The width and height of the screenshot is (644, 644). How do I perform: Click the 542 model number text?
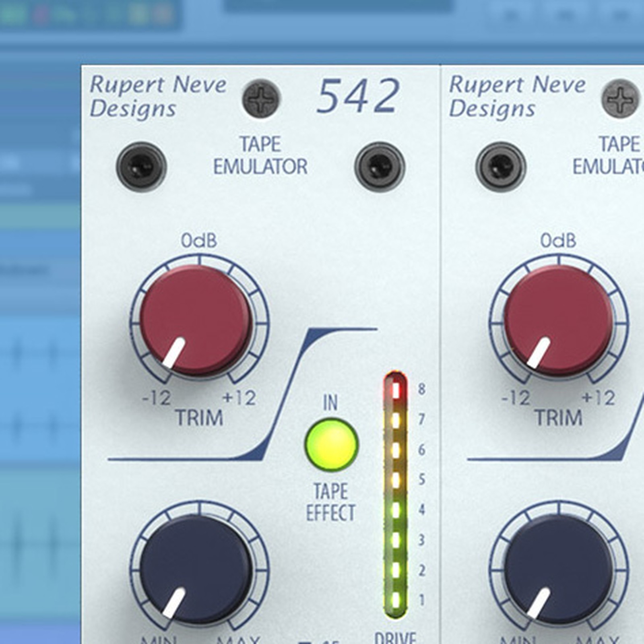point(358,96)
